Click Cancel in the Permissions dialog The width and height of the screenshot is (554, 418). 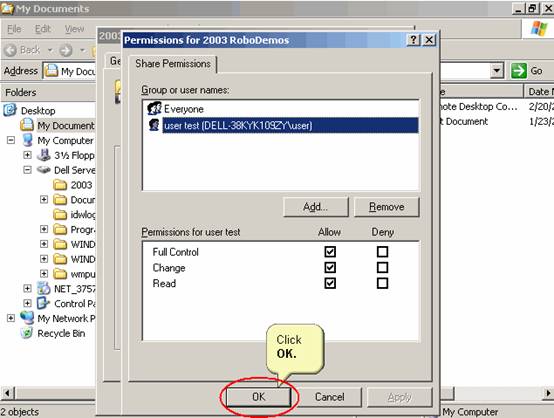[x=329, y=397]
